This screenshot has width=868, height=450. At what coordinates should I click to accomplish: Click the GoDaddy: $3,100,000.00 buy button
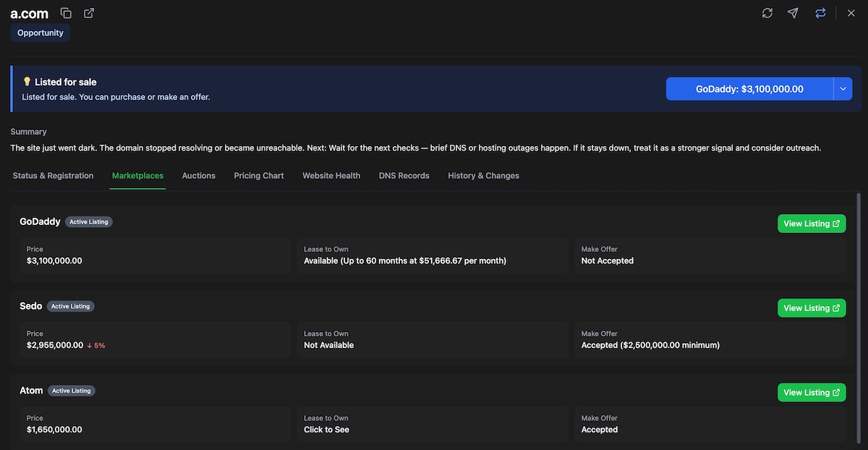[749, 89]
